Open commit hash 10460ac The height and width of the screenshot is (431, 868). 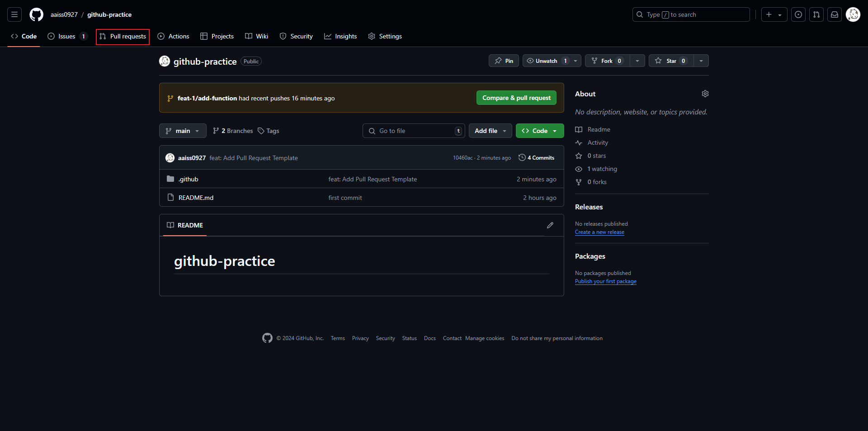(462, 158)
